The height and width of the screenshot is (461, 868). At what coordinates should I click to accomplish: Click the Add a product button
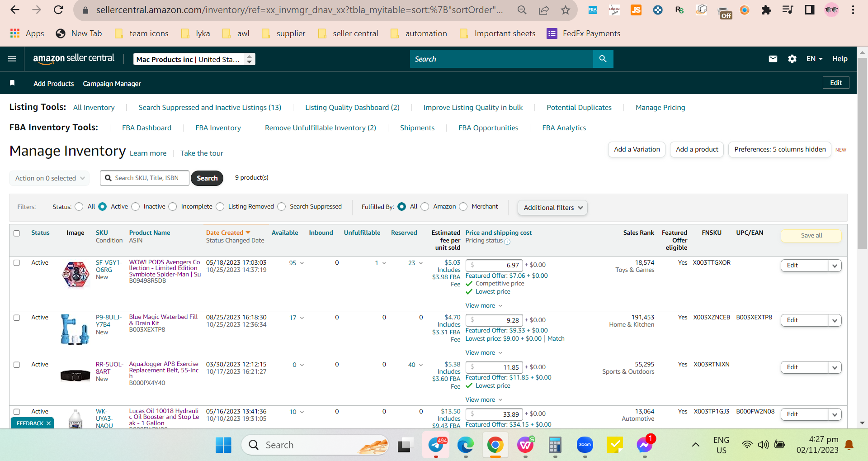tap(697, 149)
